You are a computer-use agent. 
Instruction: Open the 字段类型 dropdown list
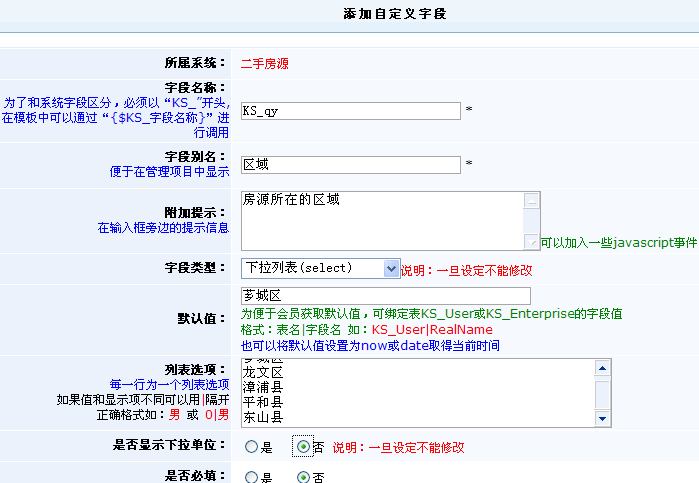[320, 269]
